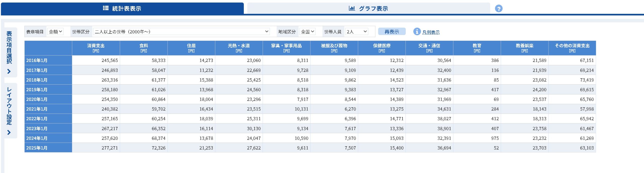Expand the レイアウト設定 side panel chevron
Screen dimensions: 644x173
pos(9,132)
